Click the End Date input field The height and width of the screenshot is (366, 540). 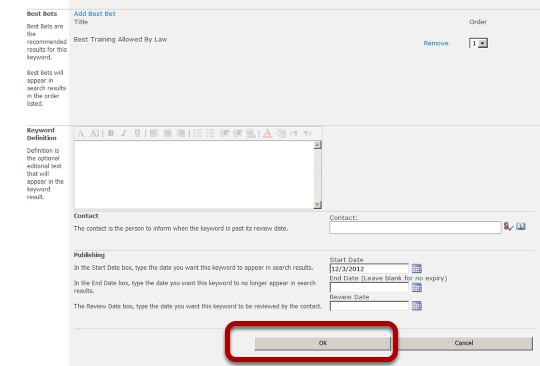(369, 287)
